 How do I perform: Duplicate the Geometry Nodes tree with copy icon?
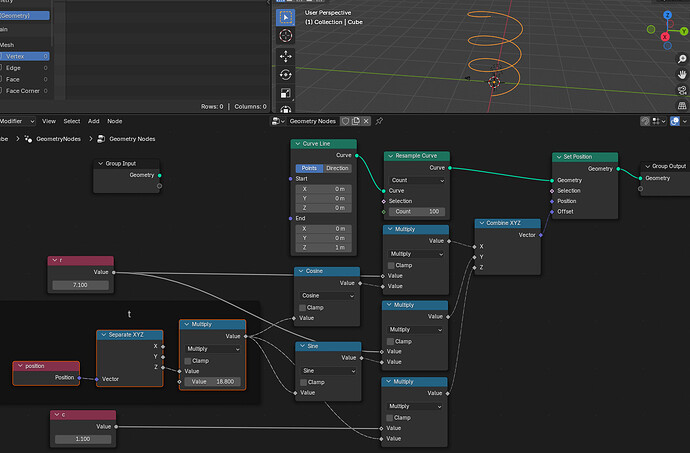click(x=356, y=121)
